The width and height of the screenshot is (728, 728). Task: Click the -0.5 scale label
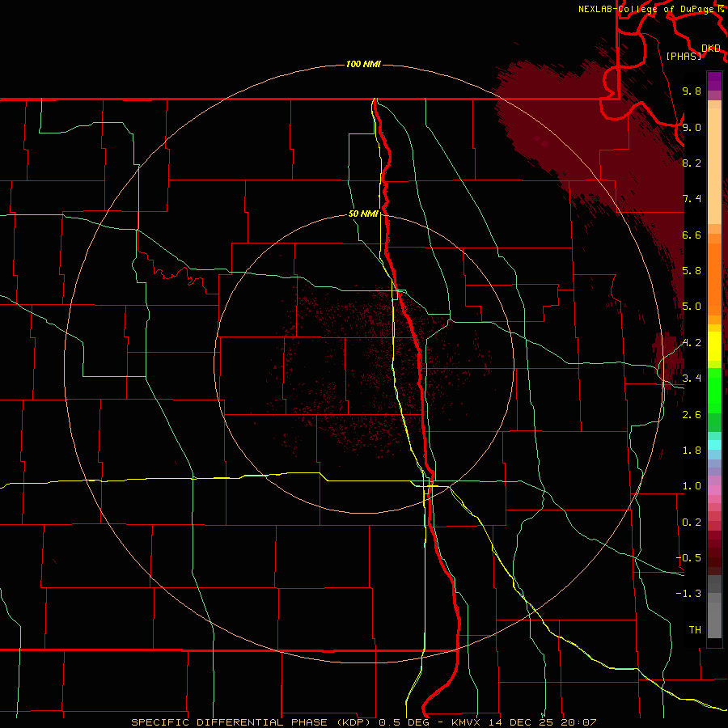tap(688, 558)
